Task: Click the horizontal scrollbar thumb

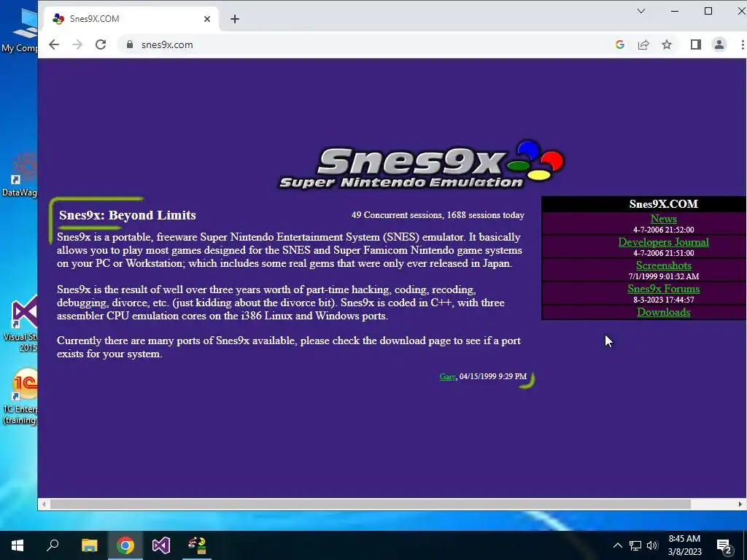Action: pyautogui.click(x=370, y=504)
